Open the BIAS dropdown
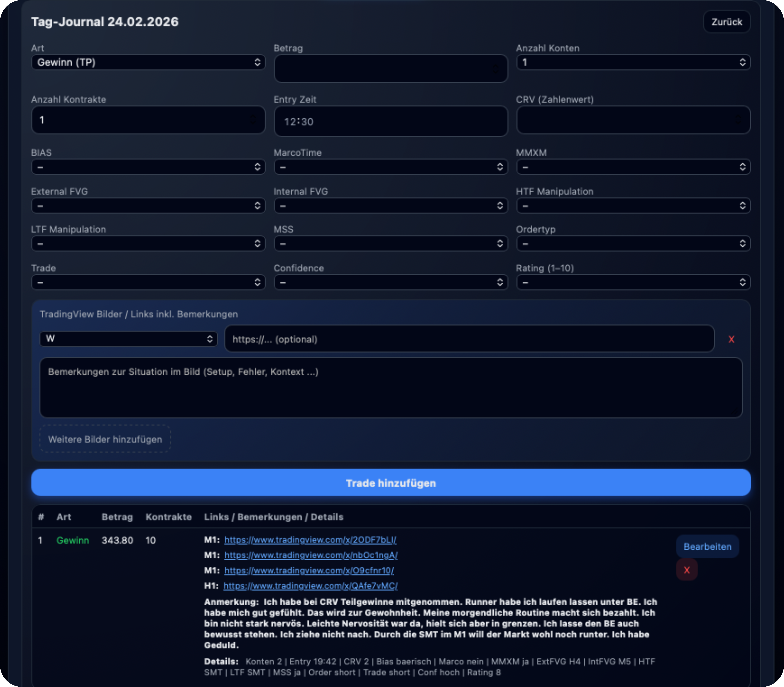The image size is (784, 687). click(x=148, y=167)
